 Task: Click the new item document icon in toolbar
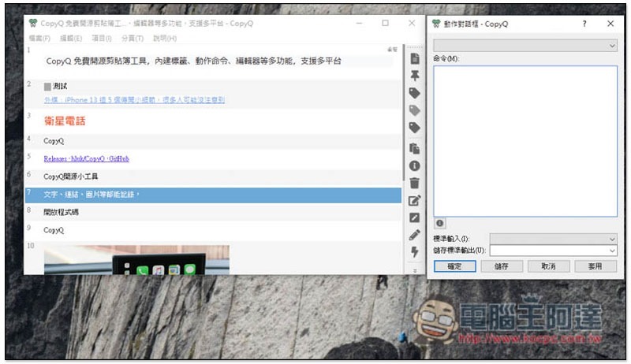(415, 58)
